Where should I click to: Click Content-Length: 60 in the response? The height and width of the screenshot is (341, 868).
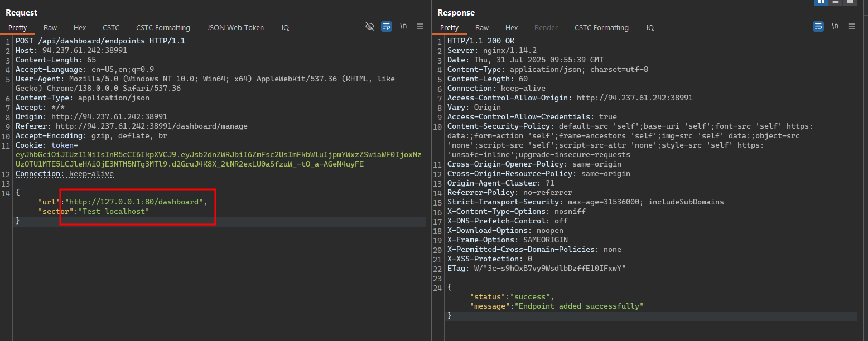[488, 79]
